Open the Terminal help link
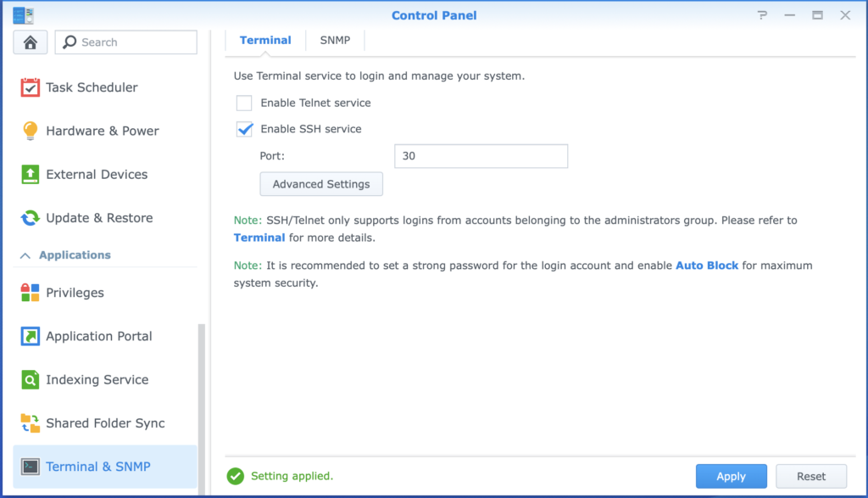This screenshot has height=498, width=868. point(259,238)
